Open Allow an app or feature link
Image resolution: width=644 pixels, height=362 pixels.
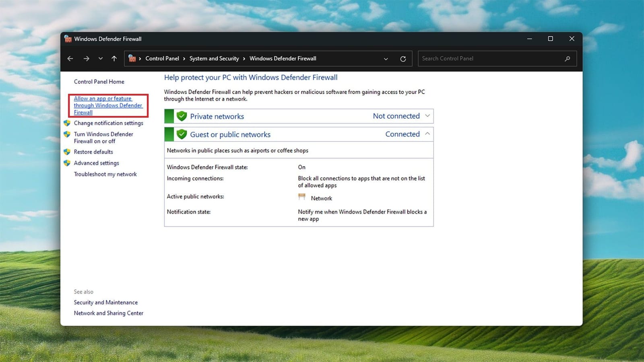[x=108, y=105]
